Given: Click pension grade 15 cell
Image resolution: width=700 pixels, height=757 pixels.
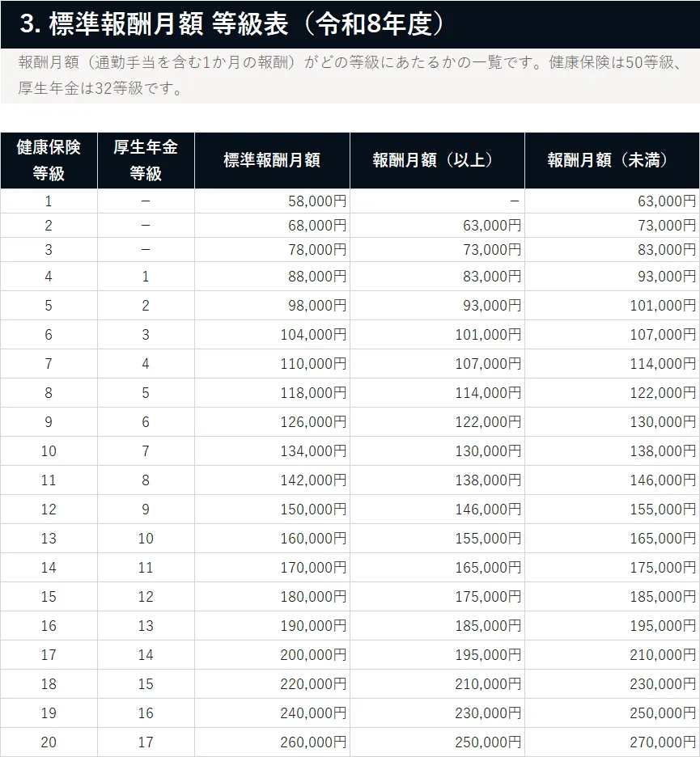Looking at the screenshot, I should coord(146,683).
